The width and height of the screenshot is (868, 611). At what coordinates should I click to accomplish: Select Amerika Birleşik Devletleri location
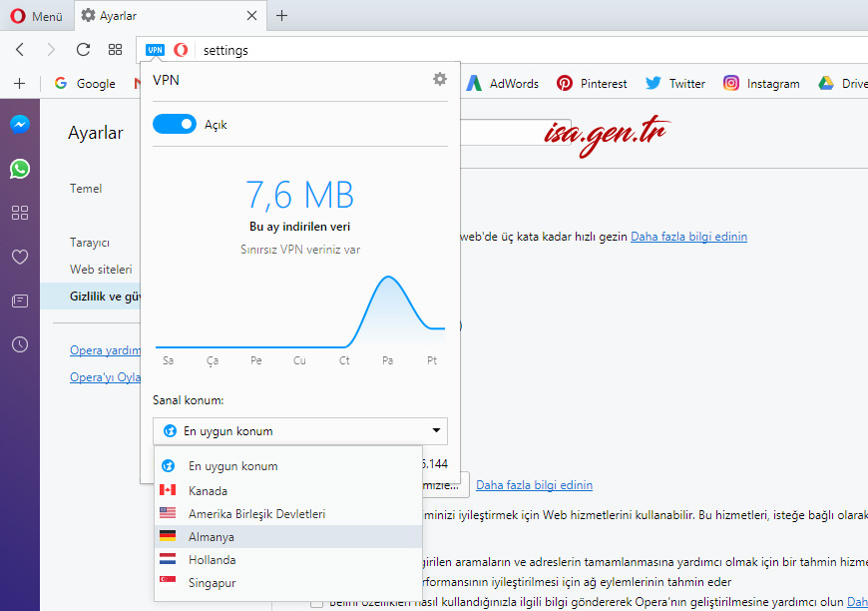pyautogui.click(x=288, y=513)
